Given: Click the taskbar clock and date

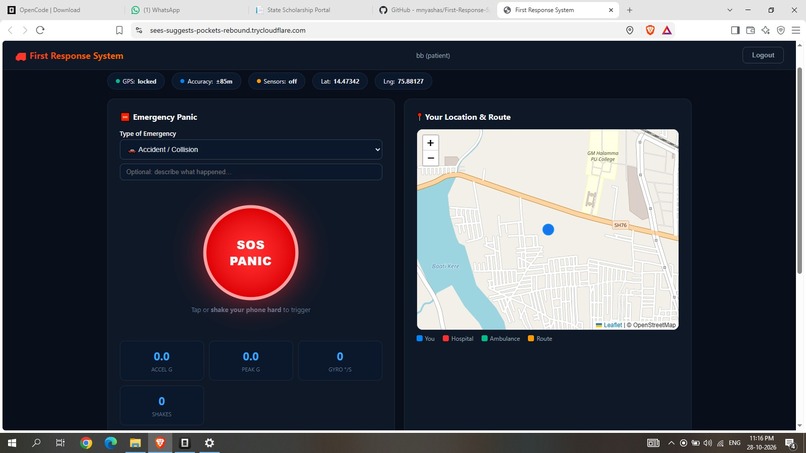Looking at the screenshot, I should tap(762, 443).
